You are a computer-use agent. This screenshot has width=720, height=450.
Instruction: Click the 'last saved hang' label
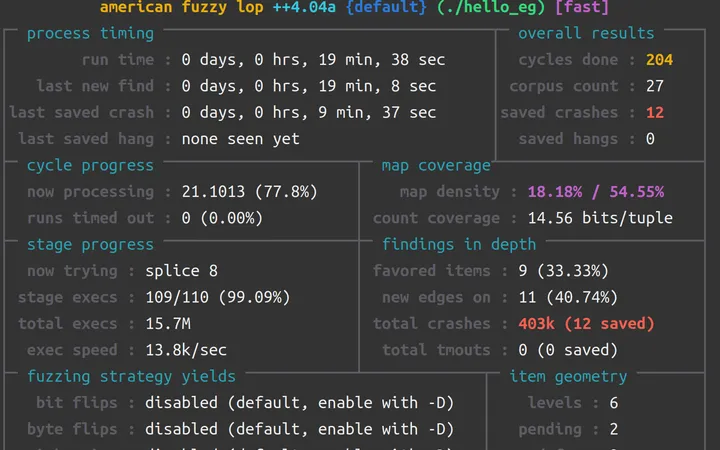86,139
